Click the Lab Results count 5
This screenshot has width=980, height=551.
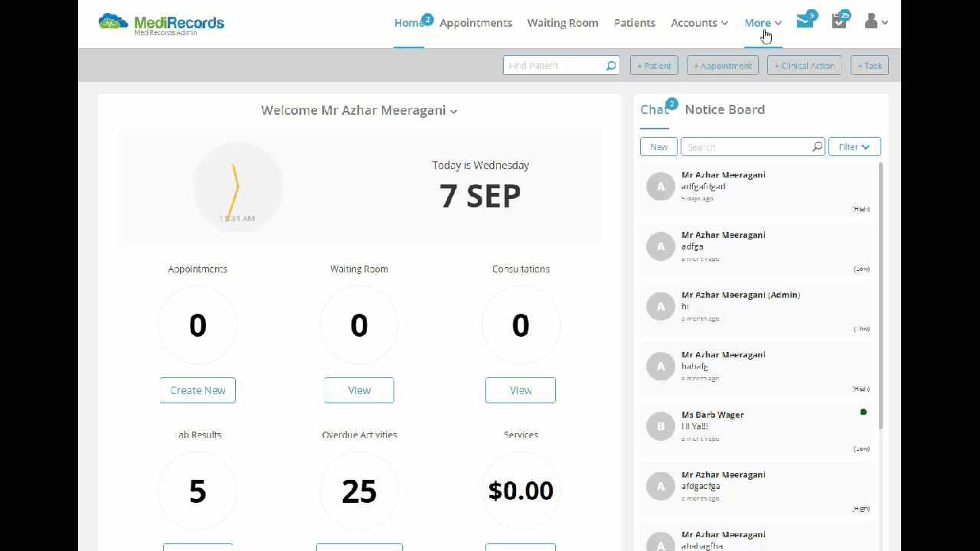pos(198,491)
